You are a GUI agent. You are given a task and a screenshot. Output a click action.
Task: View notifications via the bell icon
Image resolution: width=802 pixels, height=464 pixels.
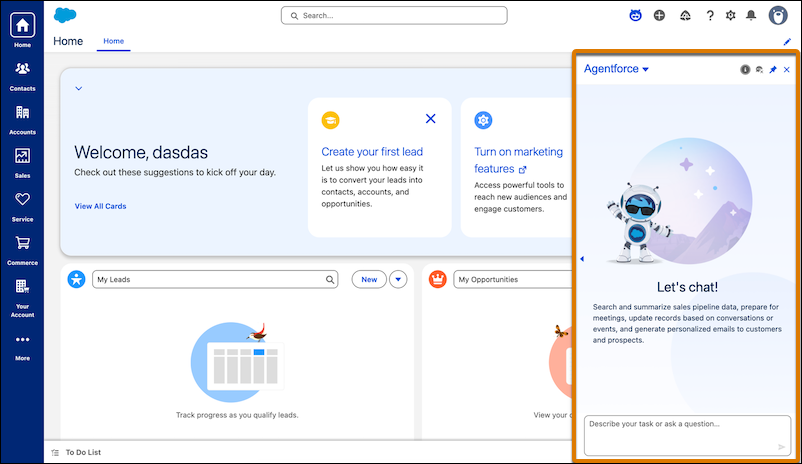[x=751, y=16]
